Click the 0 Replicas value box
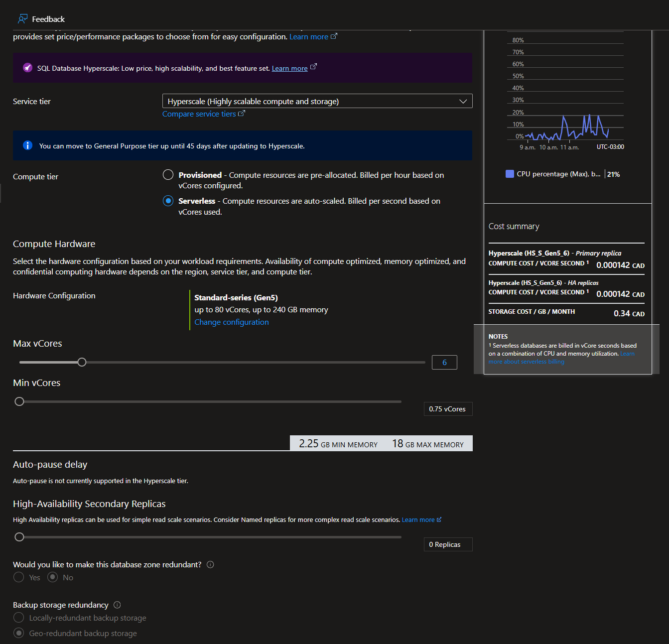 448,544
